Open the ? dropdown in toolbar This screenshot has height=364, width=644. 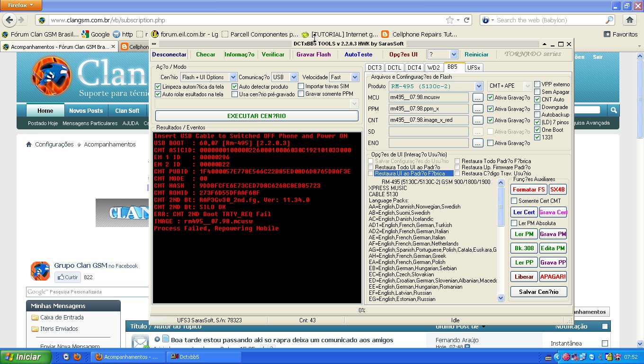tap(454, 55)
